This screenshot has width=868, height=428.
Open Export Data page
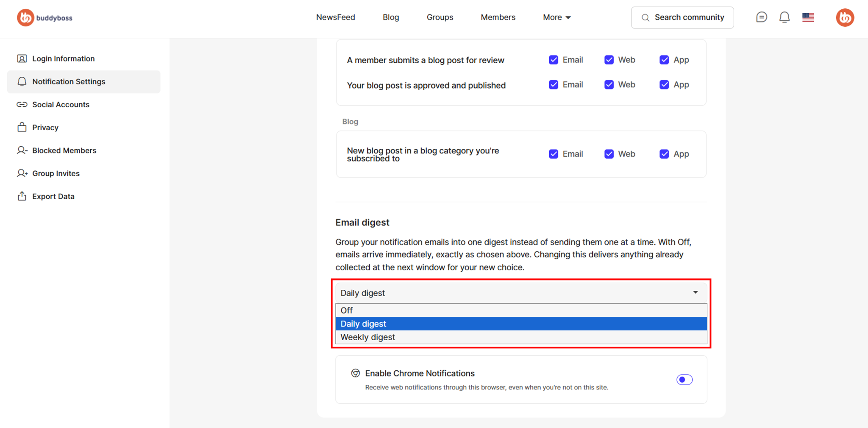83,196
